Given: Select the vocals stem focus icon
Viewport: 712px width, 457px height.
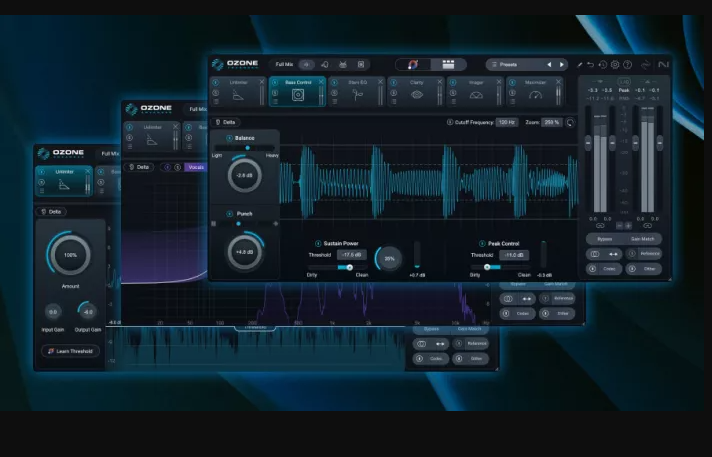Looking at the screenshot, I should coord(325,65).
